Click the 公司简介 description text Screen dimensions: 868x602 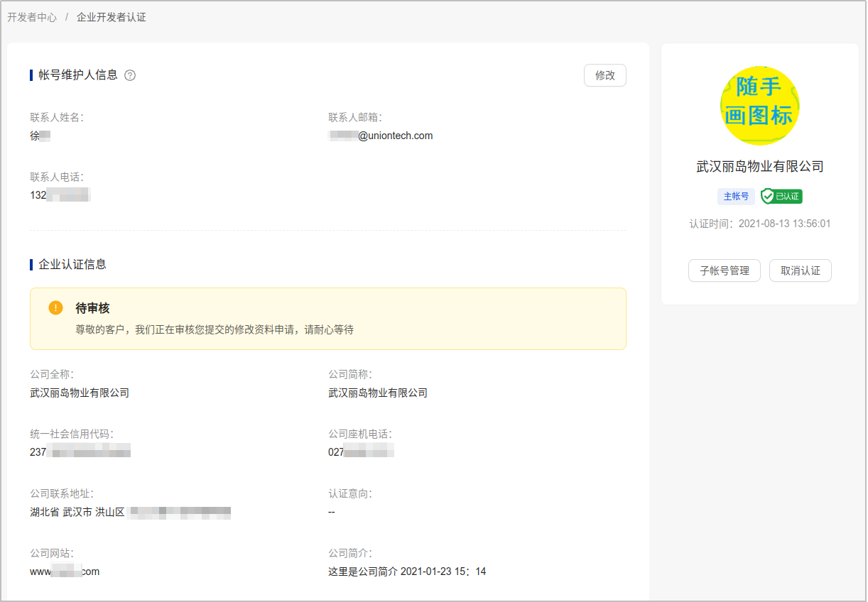tap(406, 571)
